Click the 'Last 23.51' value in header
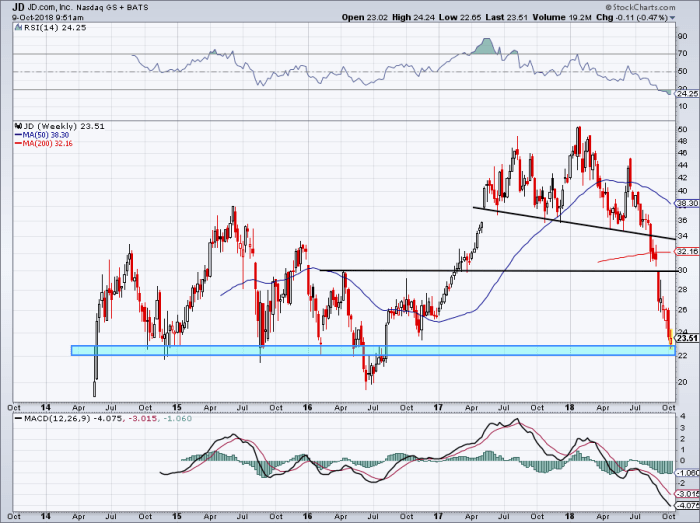700x523 pixels. point(507,17)
